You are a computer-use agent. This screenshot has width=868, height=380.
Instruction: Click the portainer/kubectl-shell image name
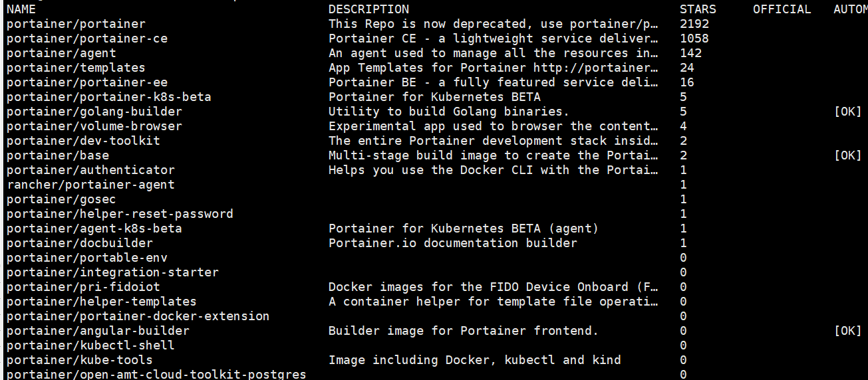tap(90, 345)
